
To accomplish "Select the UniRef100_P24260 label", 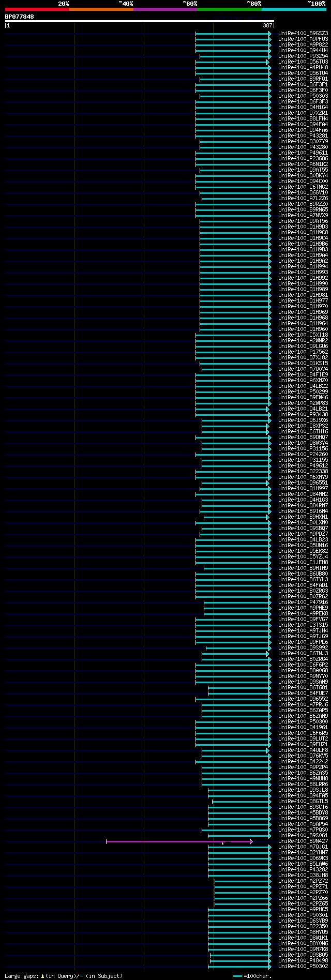I will [x=303, y=454].
